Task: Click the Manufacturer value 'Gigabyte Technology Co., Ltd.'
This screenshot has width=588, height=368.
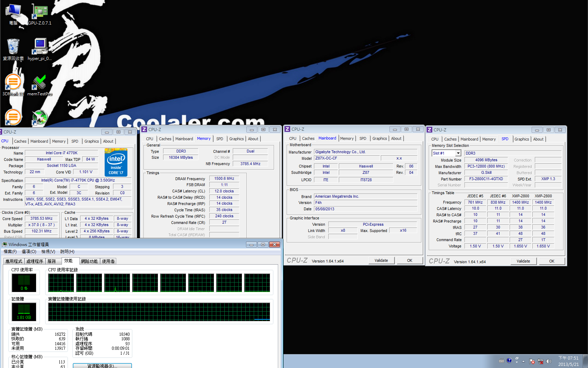Action: 366,152
